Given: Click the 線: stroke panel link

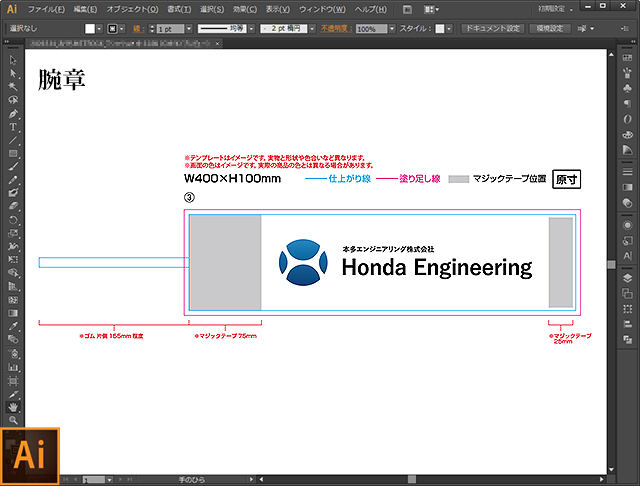Looking at the screenshot, I should pos(138,29).
